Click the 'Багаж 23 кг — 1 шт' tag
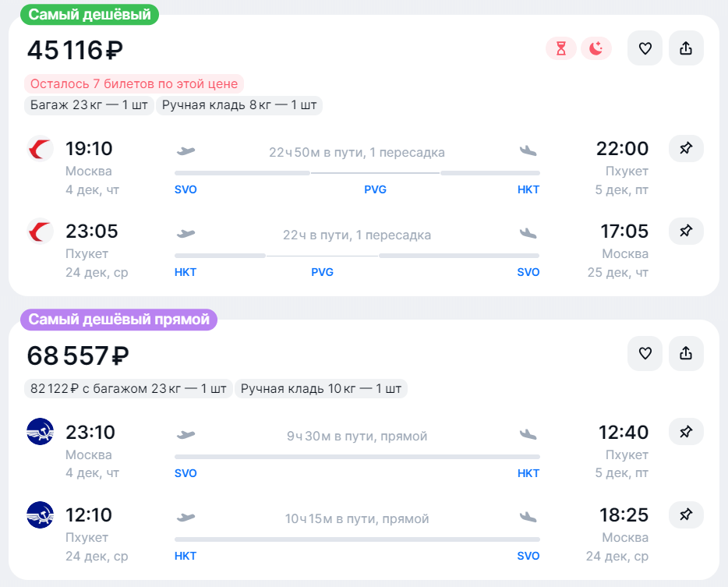728x587 pixels. coord(87,105)
